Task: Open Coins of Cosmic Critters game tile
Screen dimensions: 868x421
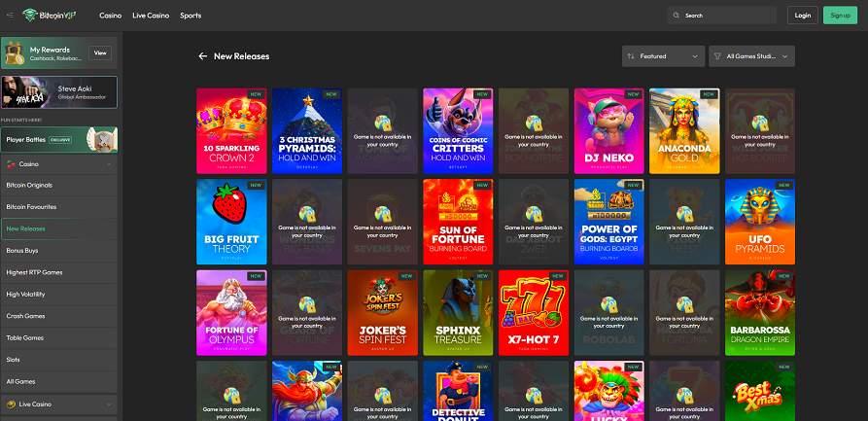Action: [458, 131]
